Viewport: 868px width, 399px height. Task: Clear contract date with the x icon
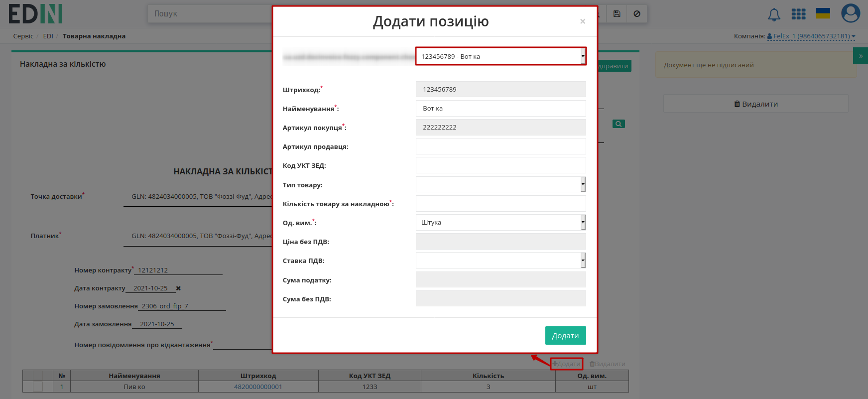178,288
